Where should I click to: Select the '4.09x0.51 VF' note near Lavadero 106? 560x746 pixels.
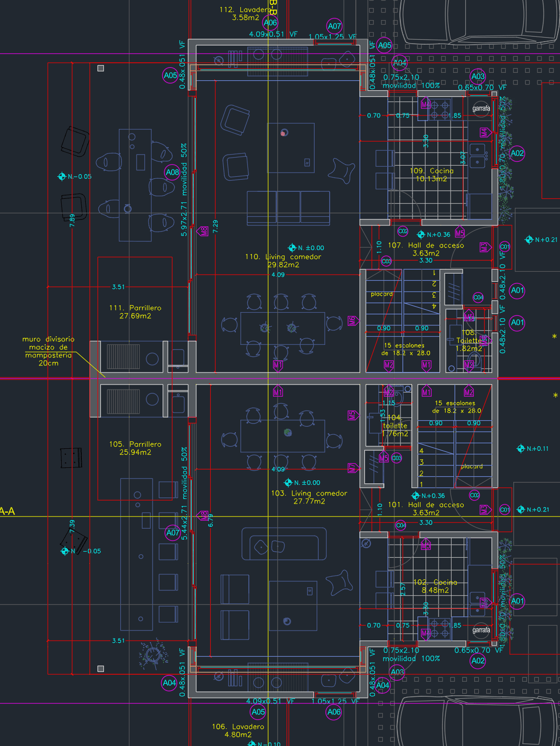270,701
